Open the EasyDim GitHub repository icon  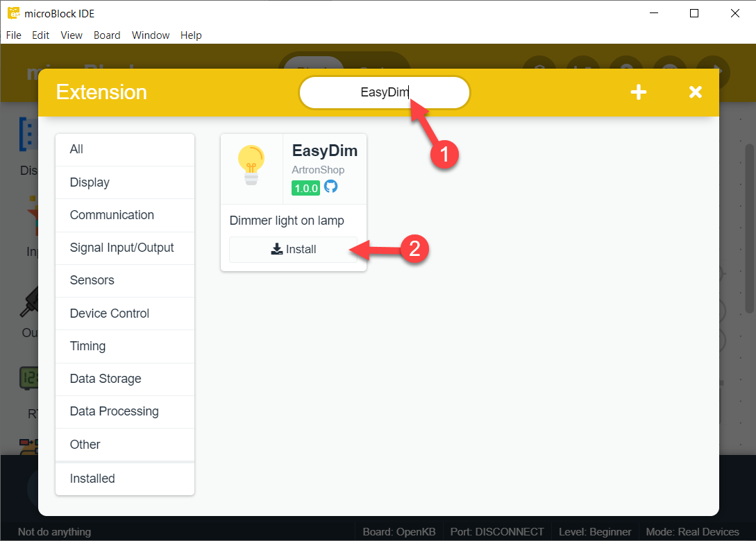330,187
